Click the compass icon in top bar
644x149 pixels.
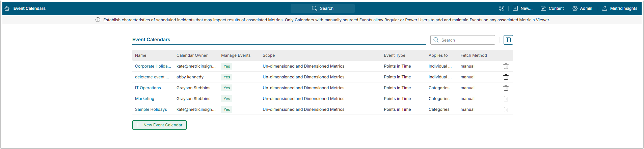(502, 8)
